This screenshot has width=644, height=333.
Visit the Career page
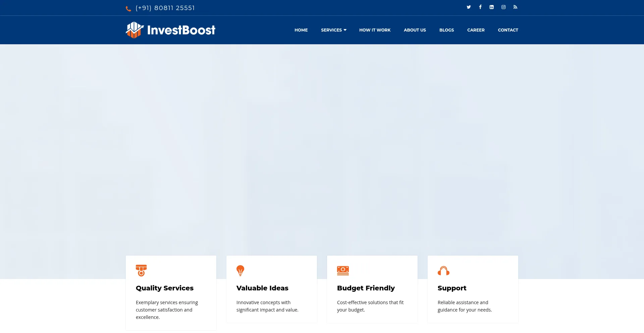pyautogui.click(x=476, y=30)
